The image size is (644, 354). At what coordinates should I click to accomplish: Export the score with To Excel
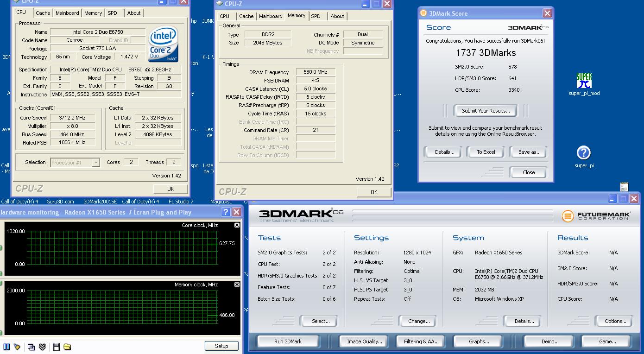486,152
